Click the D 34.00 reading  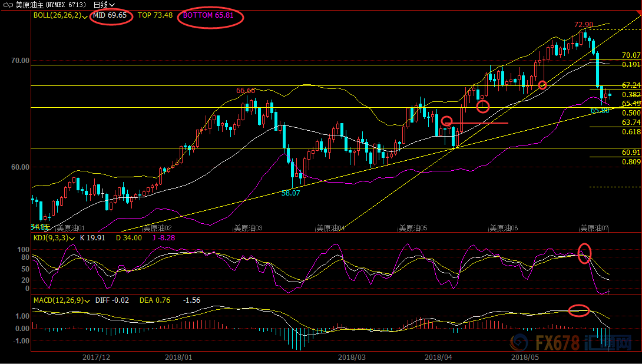click(x=129, y=238)
